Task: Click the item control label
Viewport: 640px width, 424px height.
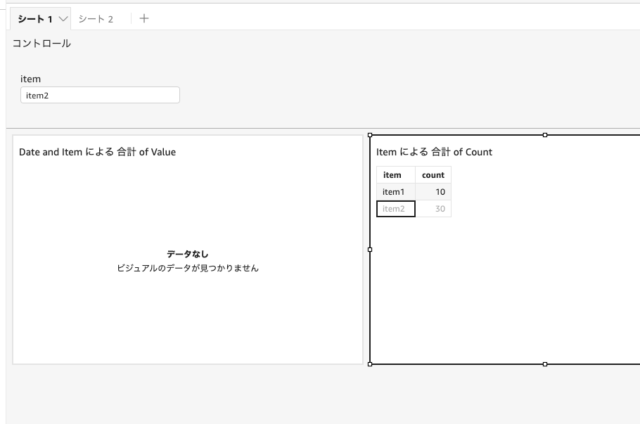Action: pos(31,79)
